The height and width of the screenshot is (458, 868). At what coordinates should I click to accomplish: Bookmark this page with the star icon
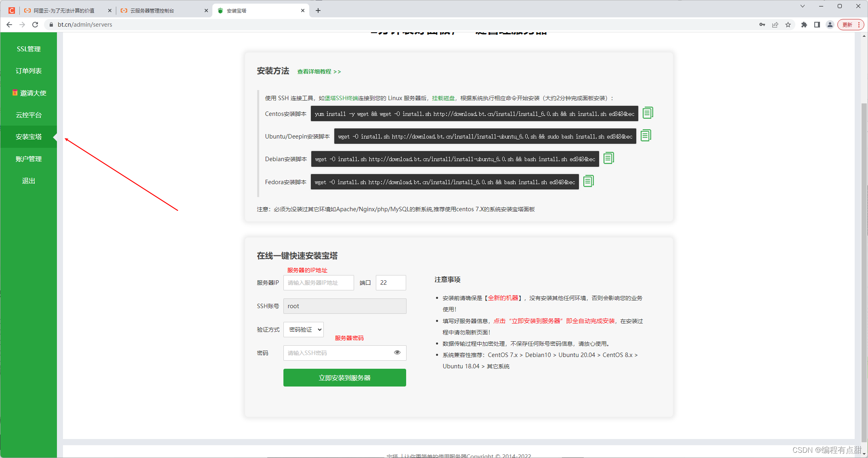(x=788, y=25)
